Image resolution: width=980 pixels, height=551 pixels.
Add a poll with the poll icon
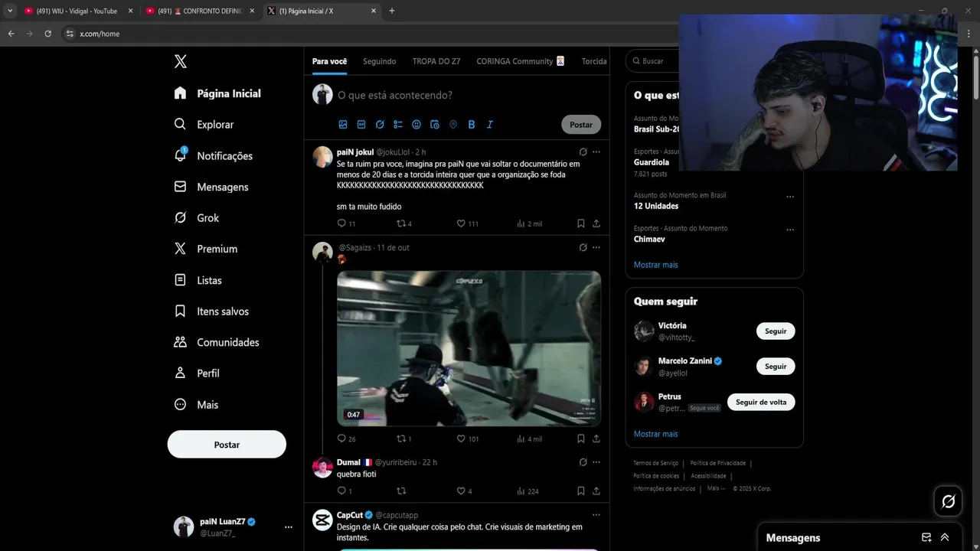[x=398, y=125]
